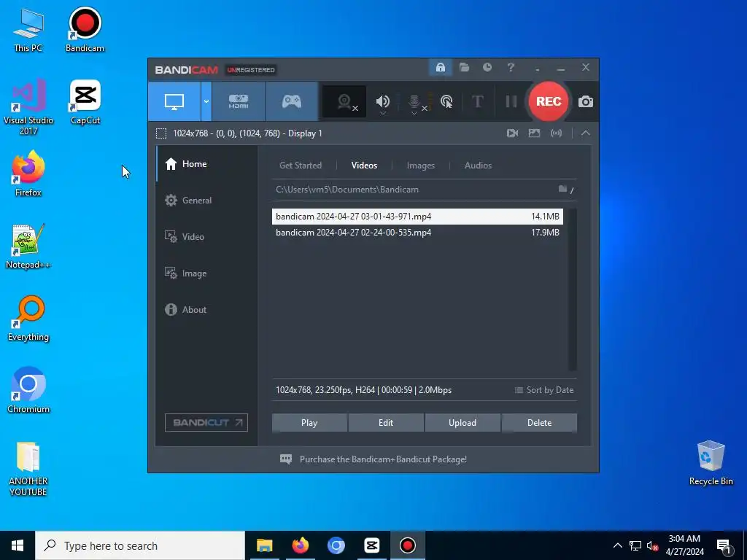Open Firefox desktop shortcut
Viewport: 747px width, 560px height.
pos(28,174)
